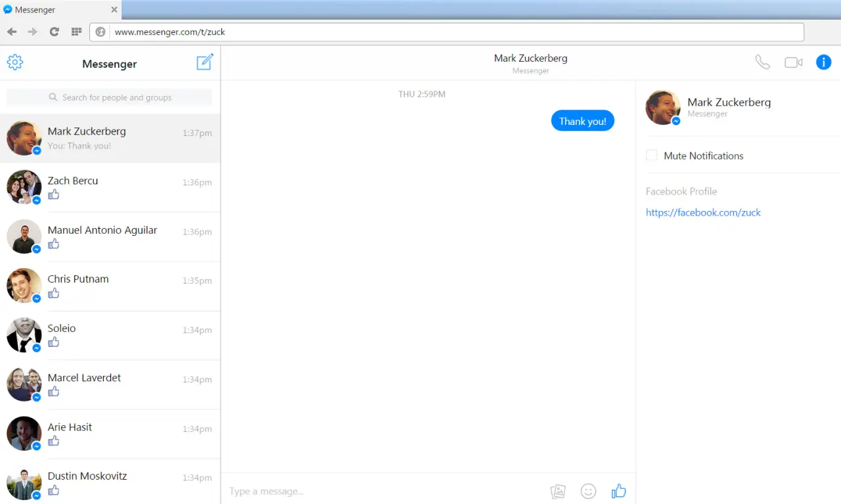Compose a new message with the pencil icon
This screenshot has width=841, height=504.
204,62
